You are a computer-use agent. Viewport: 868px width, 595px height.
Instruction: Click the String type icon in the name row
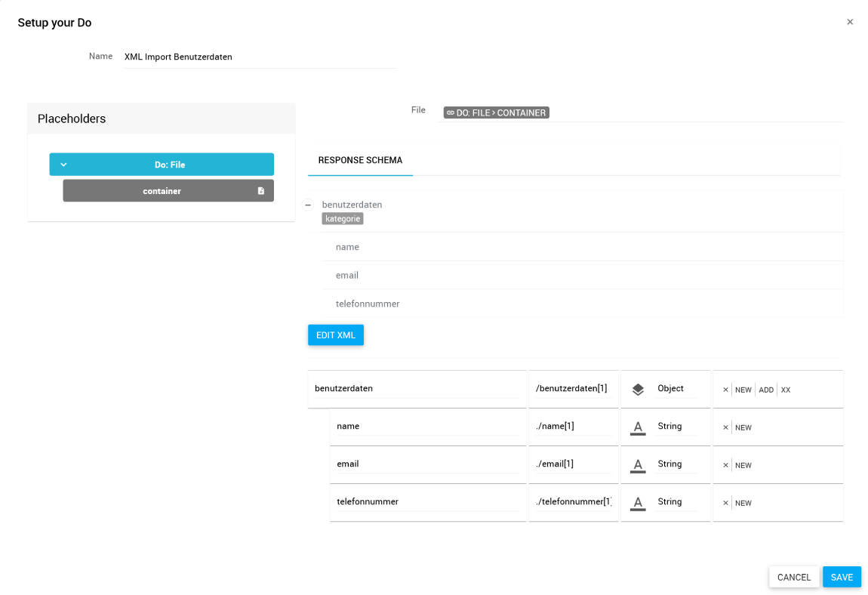click(x=638, y=427)
